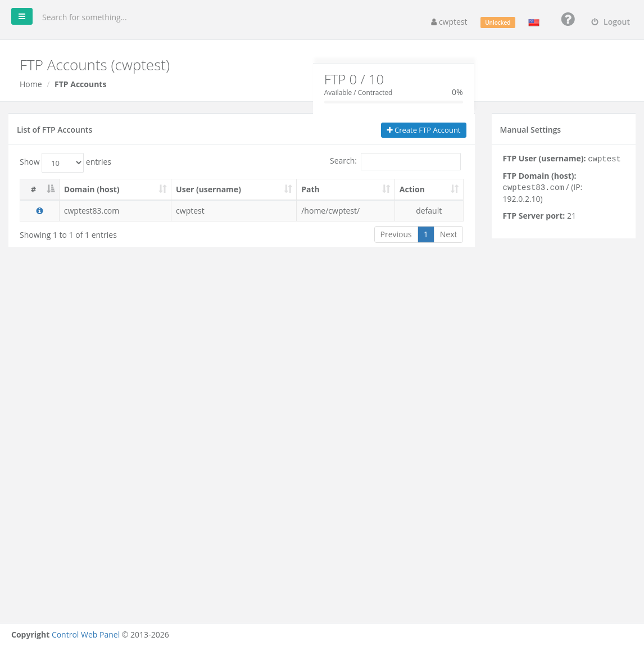Click the List of FTP Accounts heading

coord(55,130)
